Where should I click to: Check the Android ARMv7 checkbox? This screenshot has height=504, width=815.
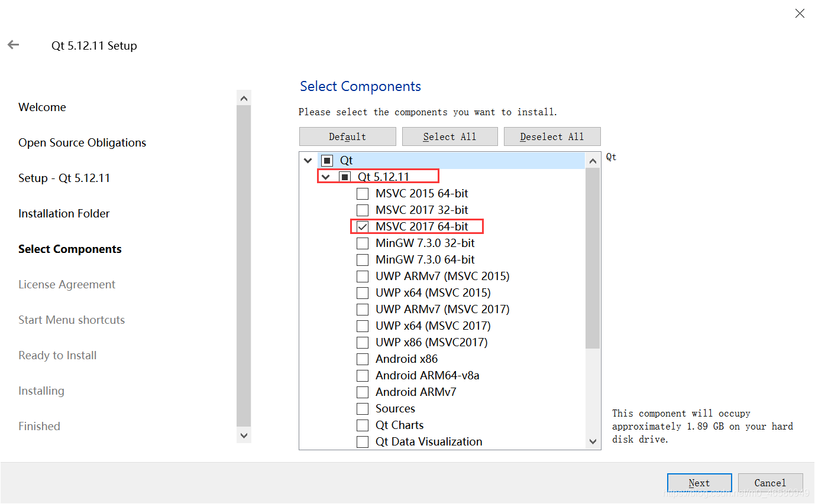point(363,392)
